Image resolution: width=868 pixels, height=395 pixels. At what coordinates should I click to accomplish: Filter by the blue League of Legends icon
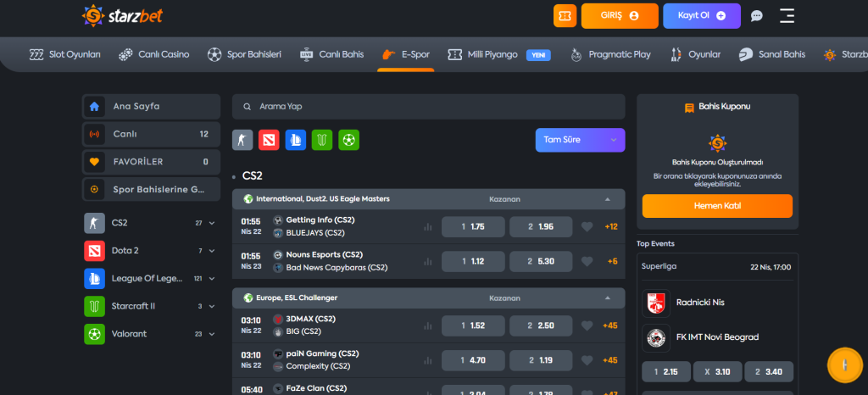pyautogui.click(x=296, y=139)
